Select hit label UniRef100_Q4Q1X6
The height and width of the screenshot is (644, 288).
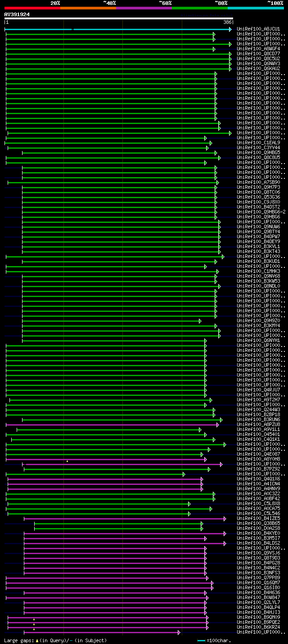coord(259,479)
